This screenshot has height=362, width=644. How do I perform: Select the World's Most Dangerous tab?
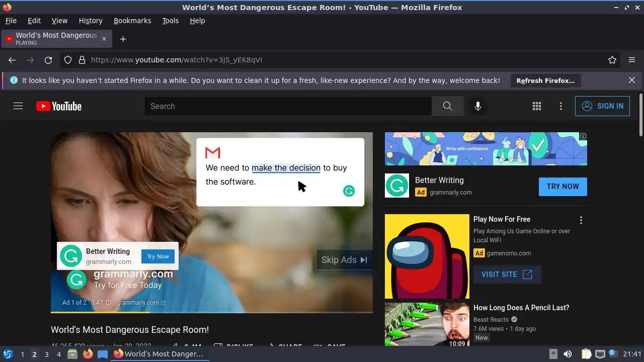pos(56,39)
